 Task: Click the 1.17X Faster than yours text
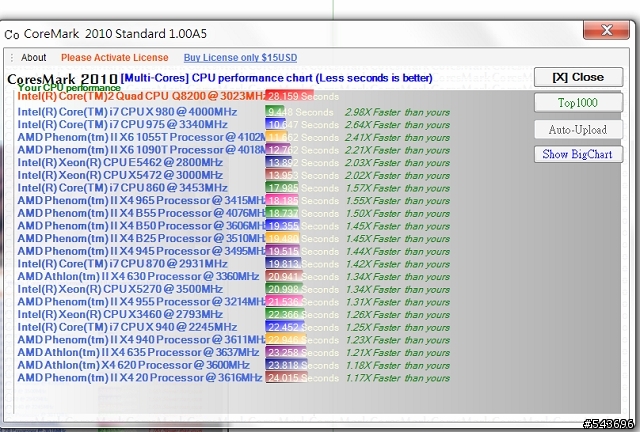point(398,378)
